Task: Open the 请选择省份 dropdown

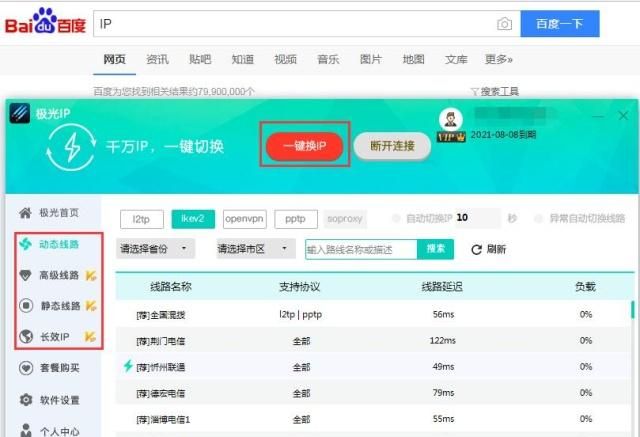Action: (x=156, y=249)
